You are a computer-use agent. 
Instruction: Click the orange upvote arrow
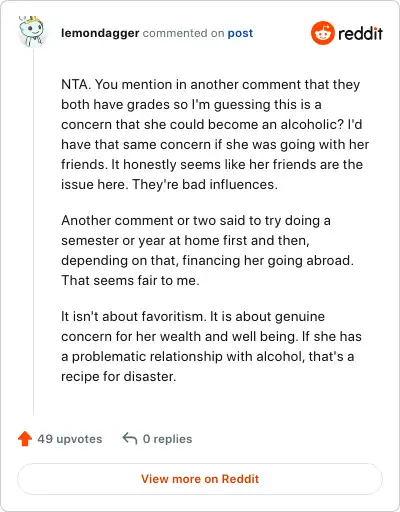click(25, 439)
